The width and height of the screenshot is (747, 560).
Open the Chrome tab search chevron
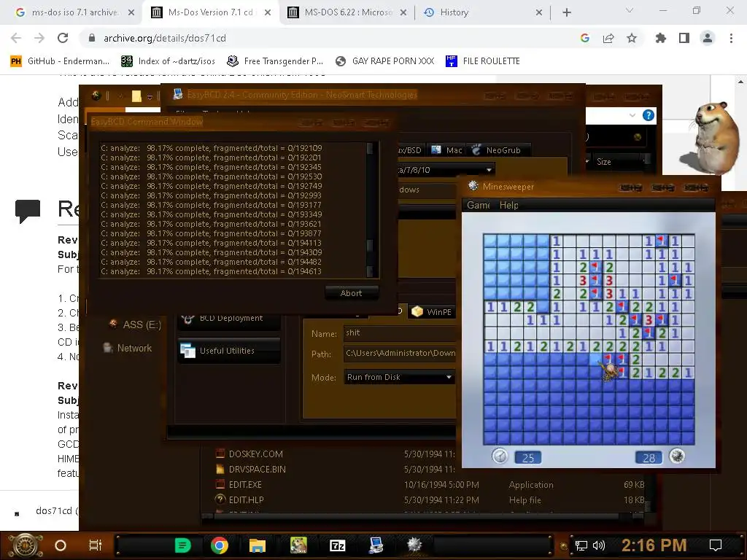[x=629, y=10]
